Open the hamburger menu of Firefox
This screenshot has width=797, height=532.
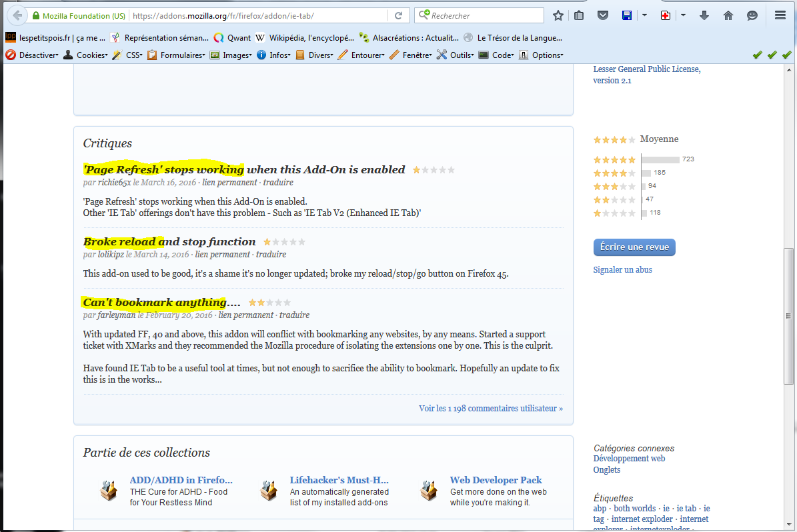click(x=780, y=15)
